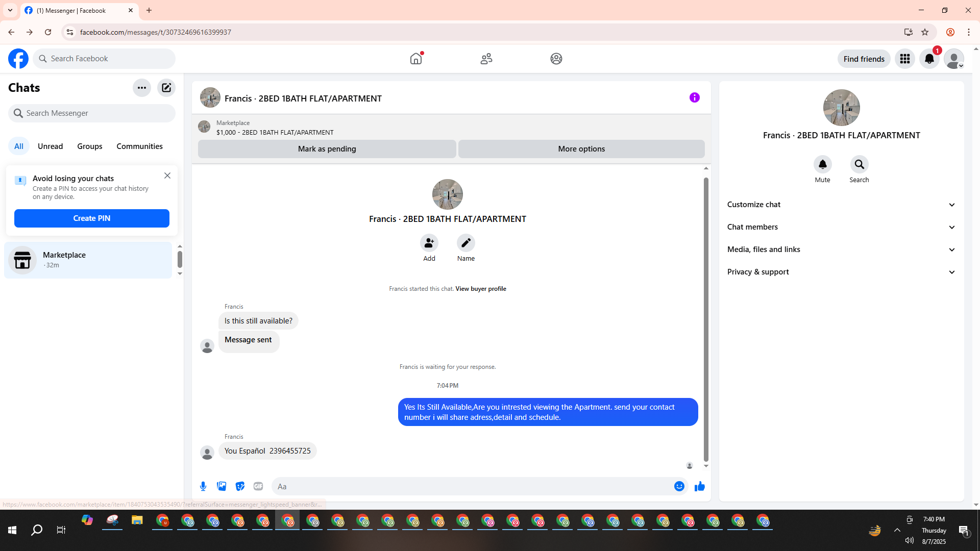
Task: Open the Chats options ellipsis menu
Action: tap(142, 88)
